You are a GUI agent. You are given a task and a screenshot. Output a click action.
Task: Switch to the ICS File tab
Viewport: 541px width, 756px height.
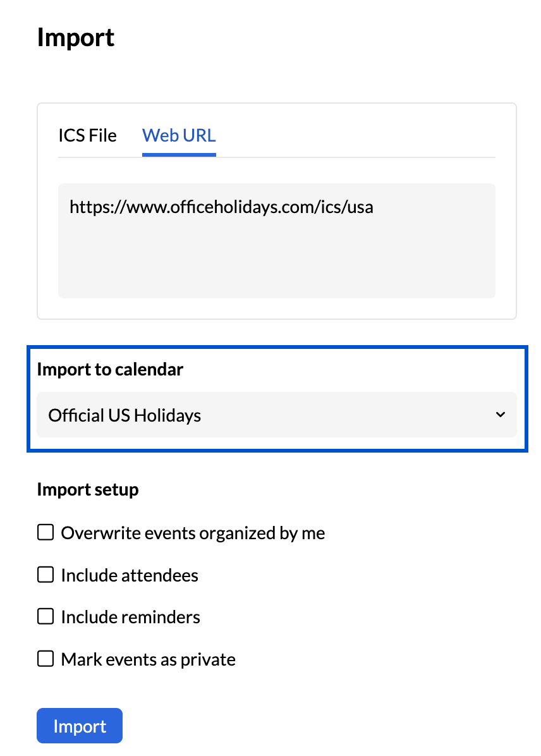point(87,135)
